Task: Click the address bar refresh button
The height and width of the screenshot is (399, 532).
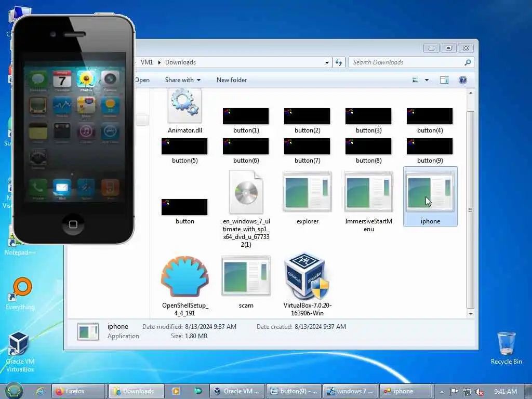Action: click(x=339, y=62)
